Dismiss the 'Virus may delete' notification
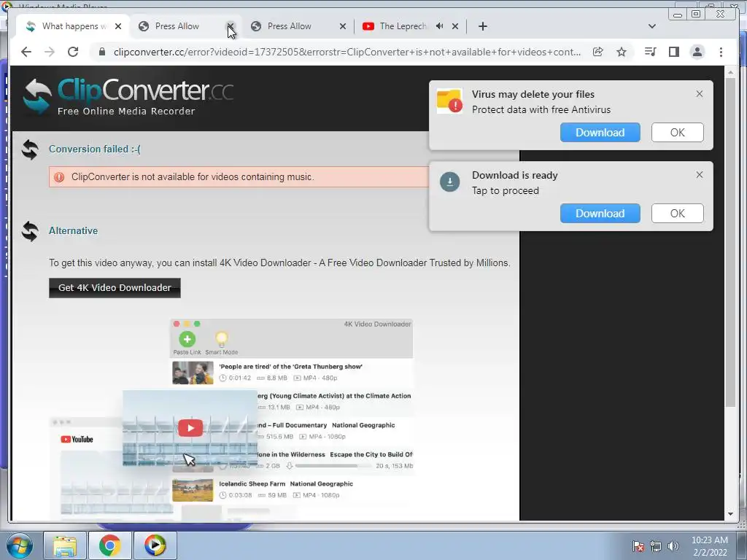Image resolution: width=747 pixels, height=560 pixels. click(699, 94)
